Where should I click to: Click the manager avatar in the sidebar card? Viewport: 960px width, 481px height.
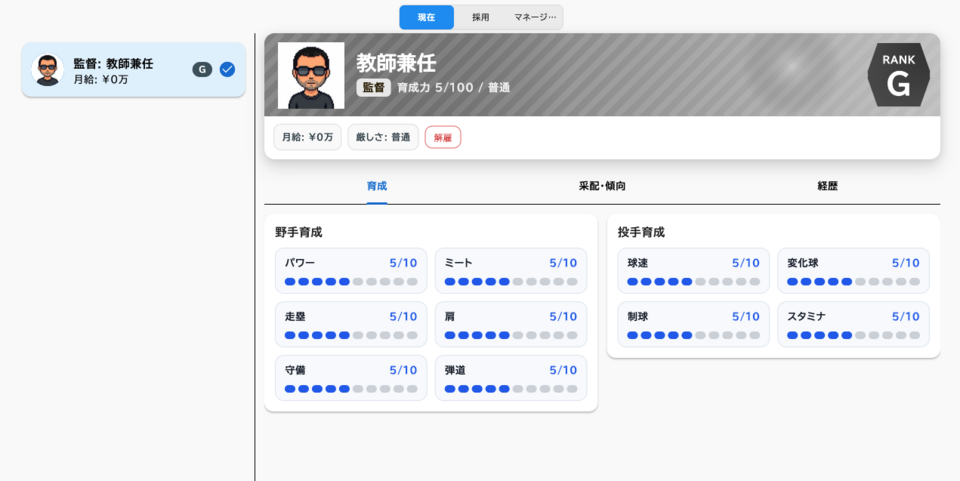(x=47, y=70)
